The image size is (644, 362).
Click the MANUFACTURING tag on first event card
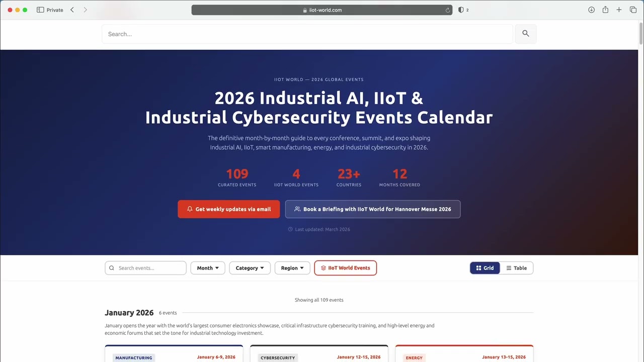coord(133,358)
